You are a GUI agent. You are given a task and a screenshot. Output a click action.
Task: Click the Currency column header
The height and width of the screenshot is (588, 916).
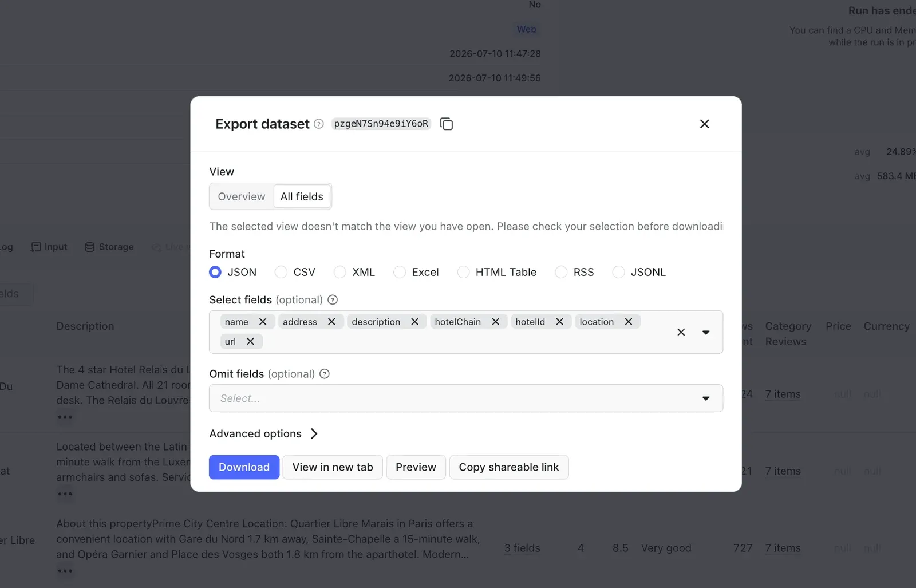click(887, 326)
